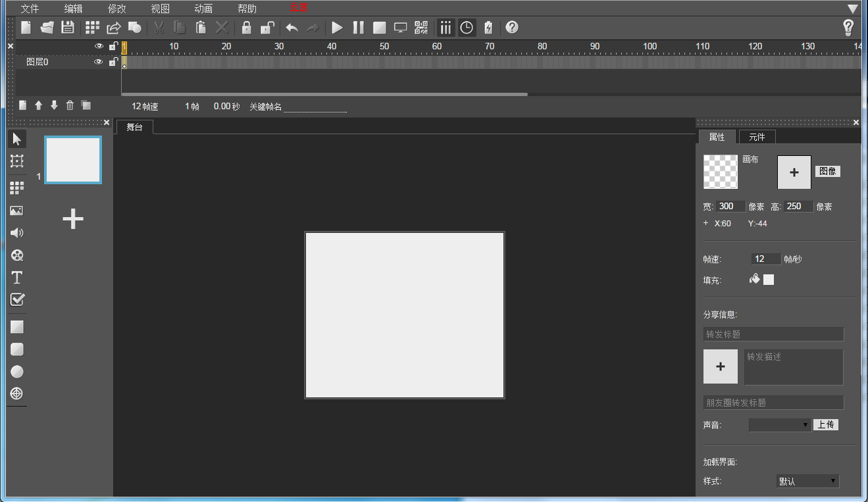Delete layer with the trash icon
868x502 pixels.
point(70,105)
